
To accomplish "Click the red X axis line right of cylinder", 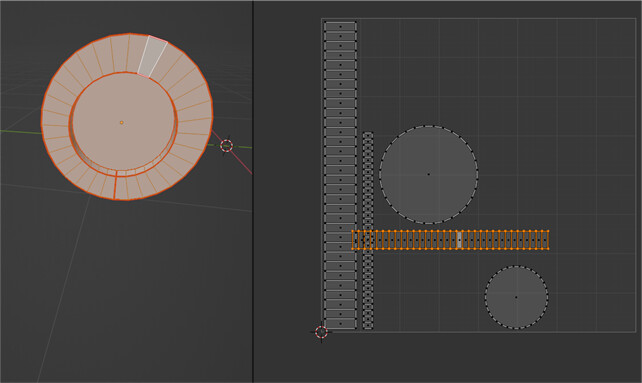I will [242, 163].
